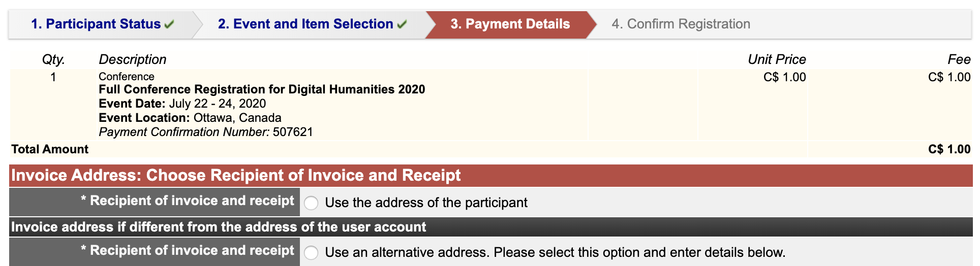Select 'Use the address of the participant' radio
The image size is (980, 266).
pyautogui.click(x=311, y=203)
